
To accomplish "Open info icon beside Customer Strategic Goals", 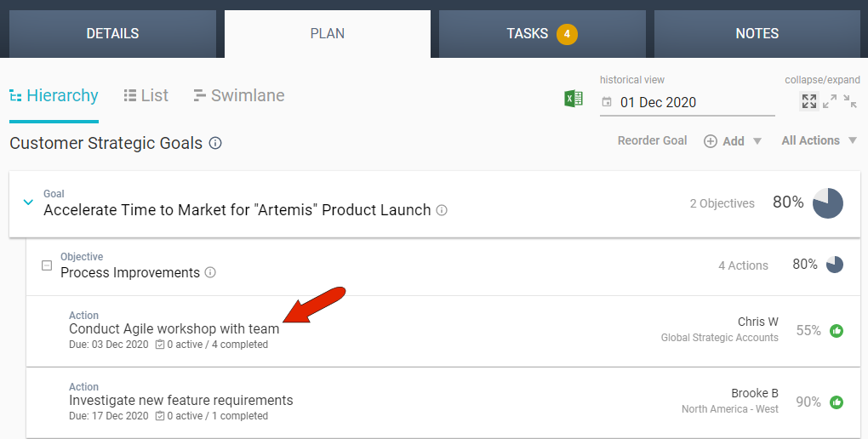I will [215, 143].
